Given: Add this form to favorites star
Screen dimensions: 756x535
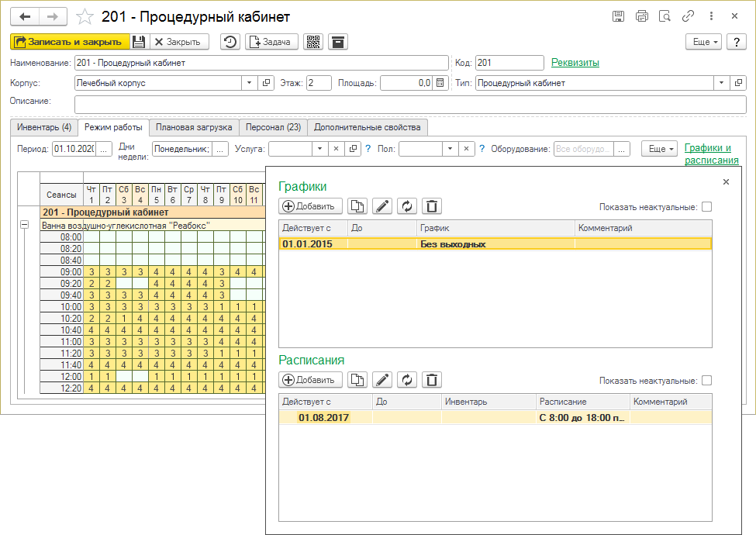Looking at the screenshot, I should [86, 17].
